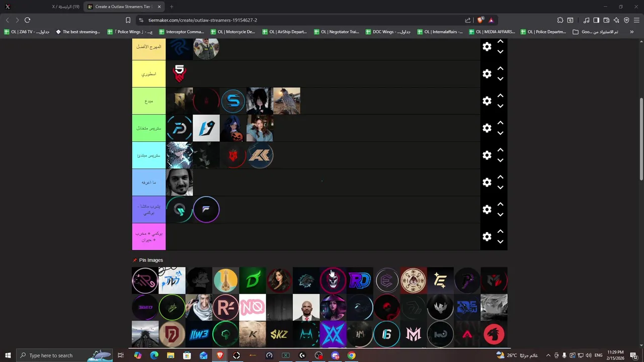Move the اسطوري tier row down

500,79
